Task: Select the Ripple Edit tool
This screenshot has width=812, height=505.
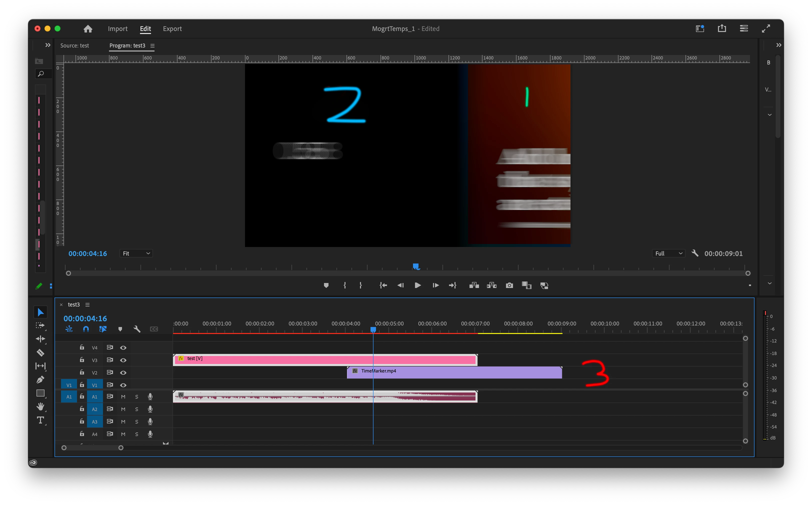Action: [x=40, y=339]
